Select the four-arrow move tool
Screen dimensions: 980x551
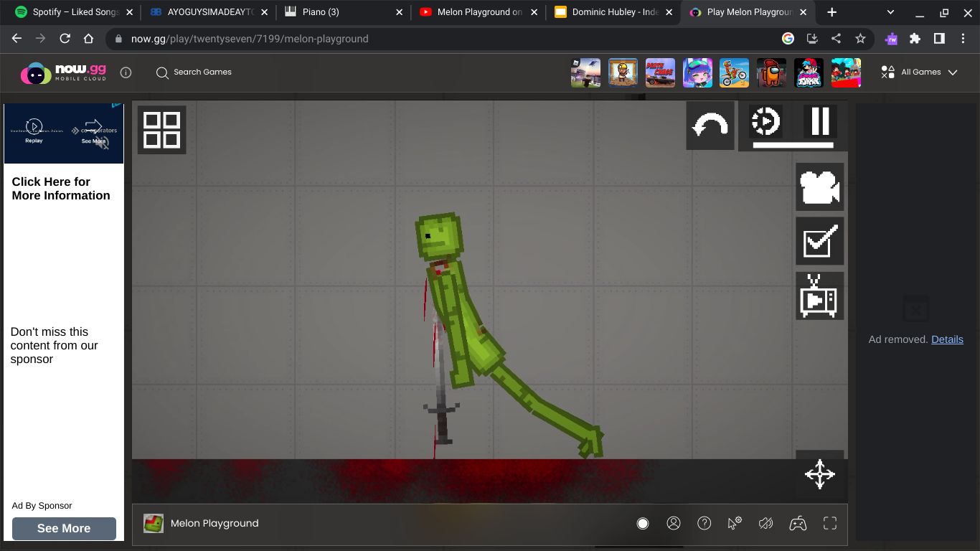click(x=820, y=474)
